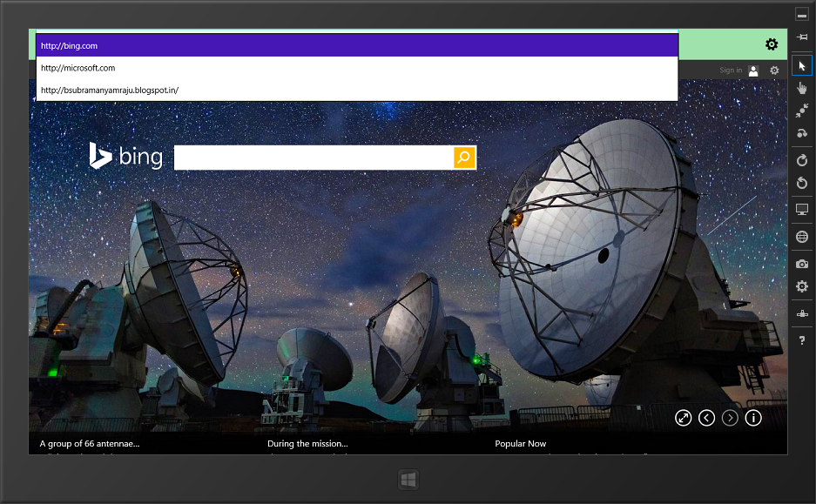Capture screenshot with camera icon
The height and width of the screenshot is (504, 816).
[x=801, y=265]
